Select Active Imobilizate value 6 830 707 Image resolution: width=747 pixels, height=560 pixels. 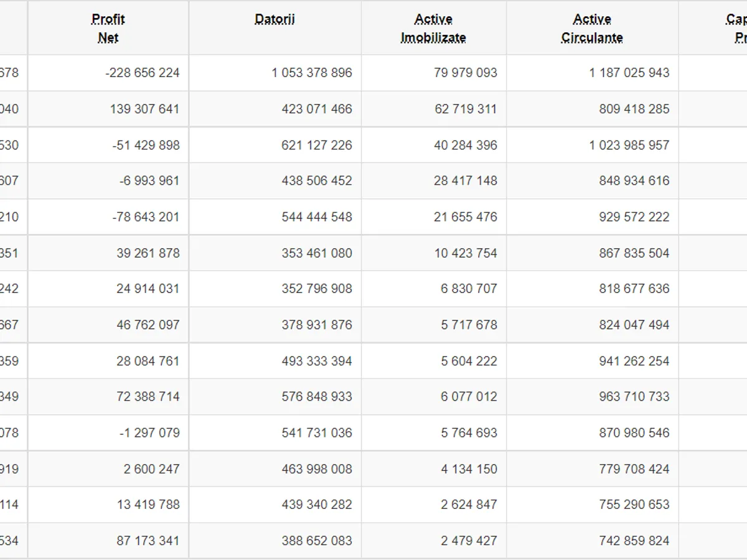tap(469, 289)
